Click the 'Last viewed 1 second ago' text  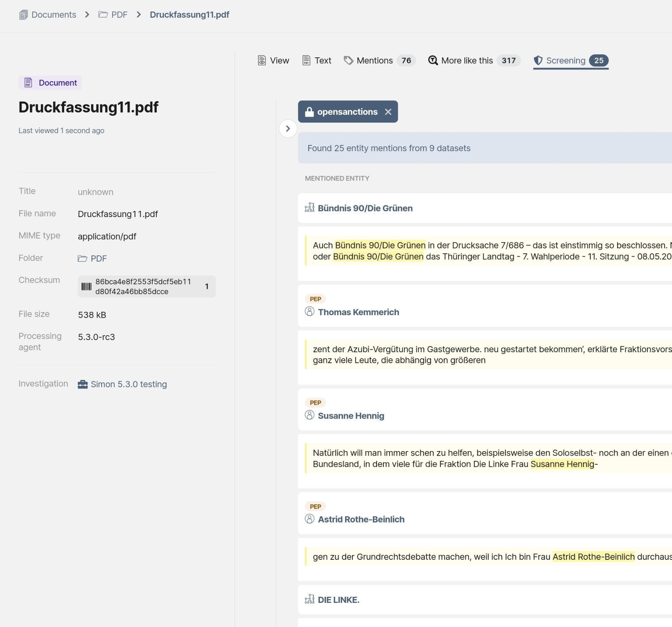(x=61, y=131)
